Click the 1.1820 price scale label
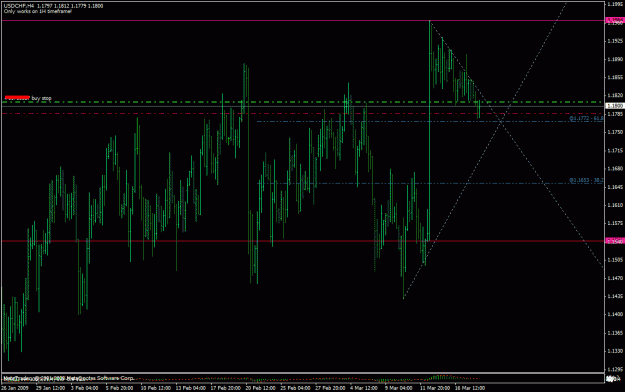Image resolution: width=625 pixels, height=392 pixels. tap(615, 96)
